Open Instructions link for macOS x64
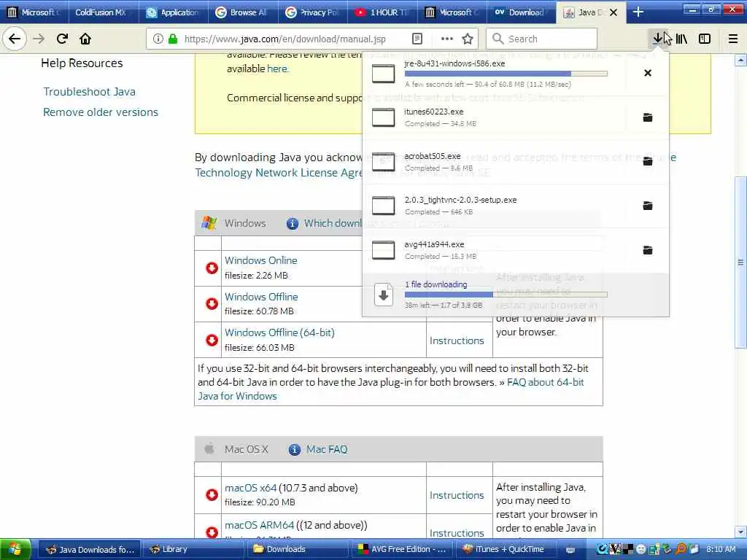Image resolution: width=747 pixels, height=560 pixels. 457,495
